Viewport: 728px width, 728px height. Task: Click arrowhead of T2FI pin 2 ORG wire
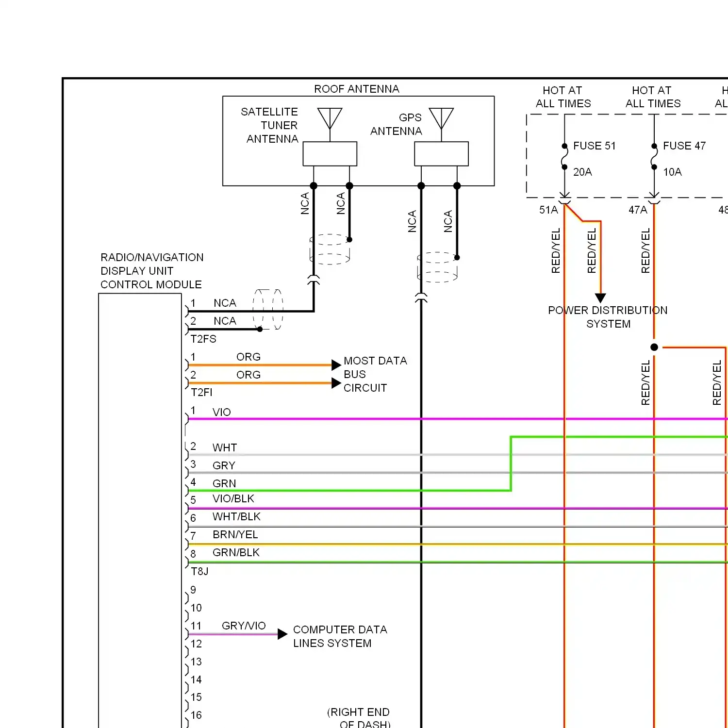336,383
